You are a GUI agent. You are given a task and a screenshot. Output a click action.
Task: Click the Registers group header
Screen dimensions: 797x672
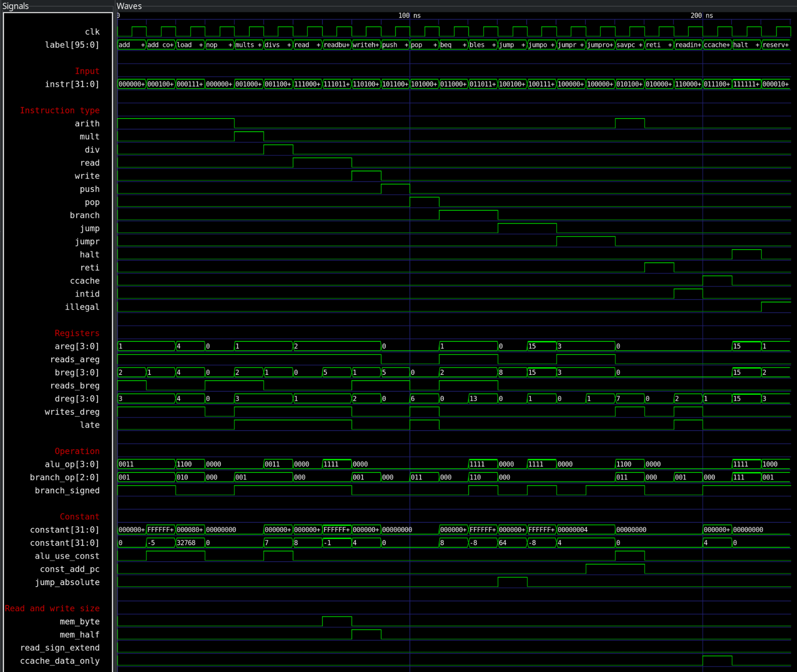coord(77,333)
